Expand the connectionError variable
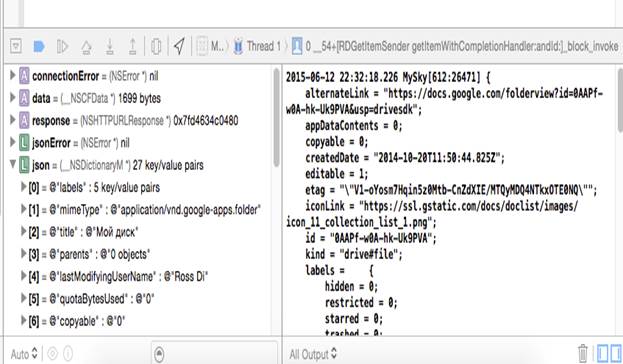The image size is (623, 364). coord(13,75)
